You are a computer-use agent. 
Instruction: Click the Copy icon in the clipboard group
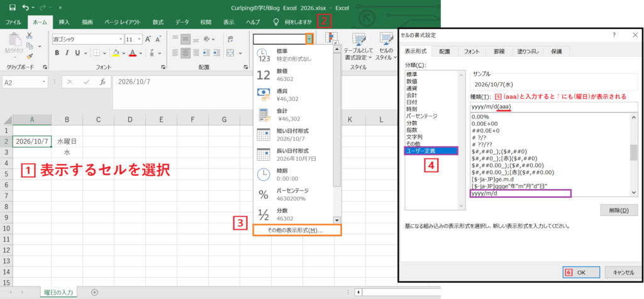point(29,46)
